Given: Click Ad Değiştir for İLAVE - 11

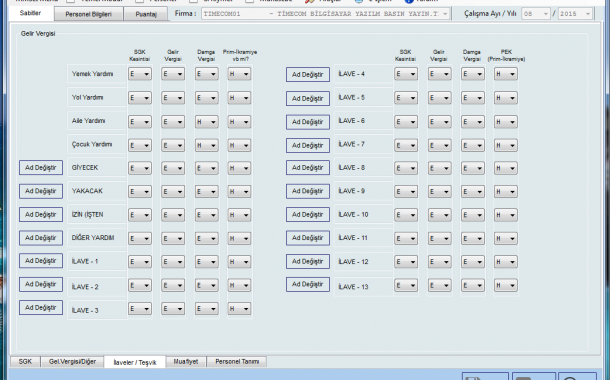Looking at the screenshot, I should point(308,238).
